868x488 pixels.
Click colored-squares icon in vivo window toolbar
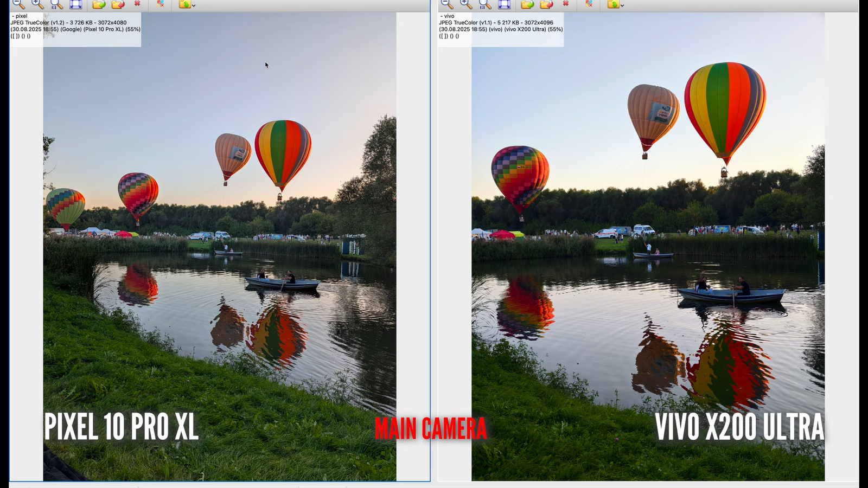point(589,4)
